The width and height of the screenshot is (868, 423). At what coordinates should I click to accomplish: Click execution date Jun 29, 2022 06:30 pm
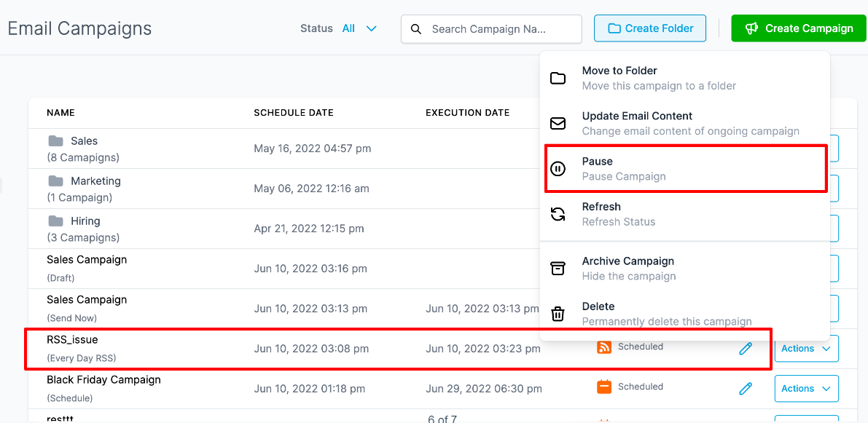pyautogui.click(x=483, y=388)
